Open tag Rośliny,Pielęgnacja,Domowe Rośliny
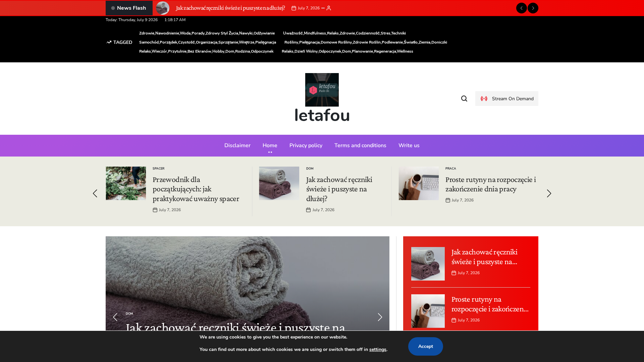 pyautogui.click(x=366, y=42)
